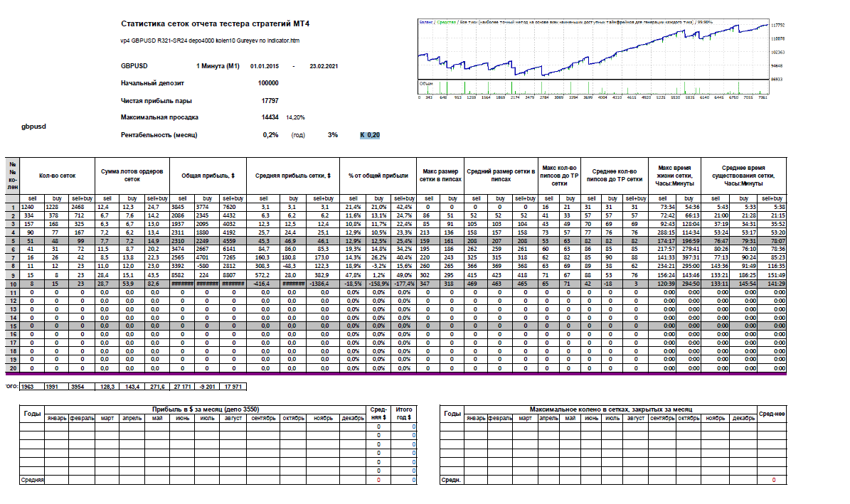Select the total cell 271,6

(156, 387)
